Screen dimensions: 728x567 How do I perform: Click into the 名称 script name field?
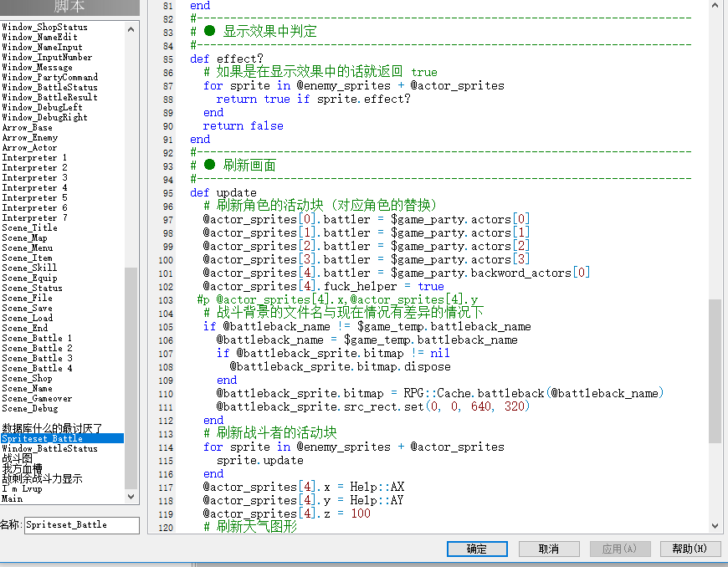point(82,525)
